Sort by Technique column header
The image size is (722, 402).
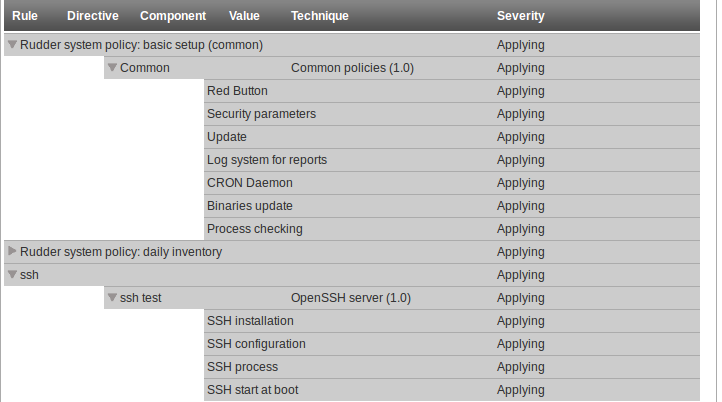pos(320,16)
